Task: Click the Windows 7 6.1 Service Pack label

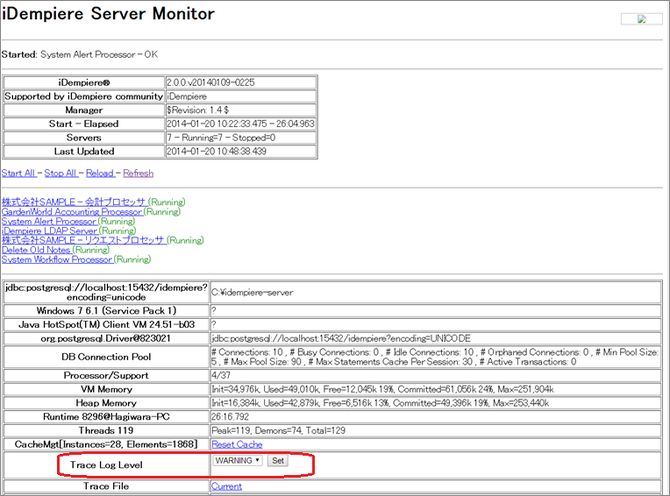Action: pyautogui.click(x=106, y=311)
